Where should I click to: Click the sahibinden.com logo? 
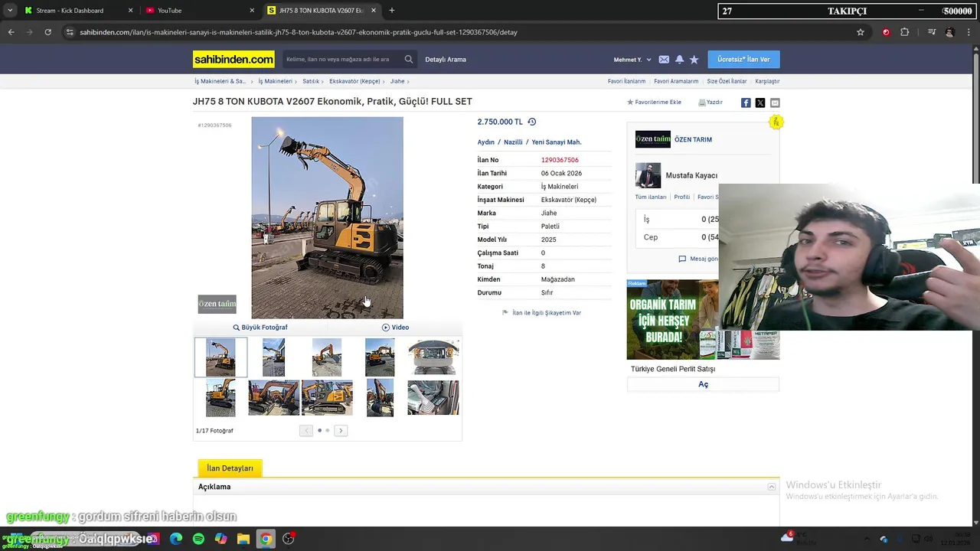(234, 59)
